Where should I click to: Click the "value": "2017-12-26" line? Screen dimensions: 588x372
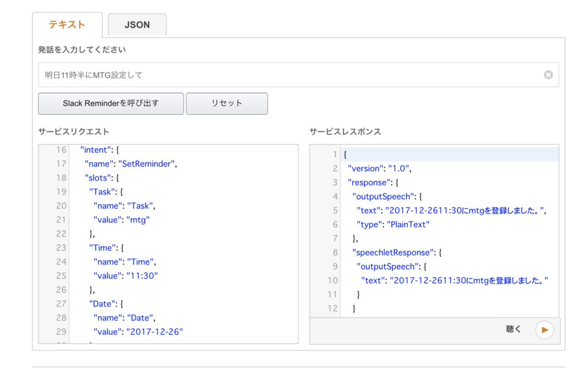[138, 332]
